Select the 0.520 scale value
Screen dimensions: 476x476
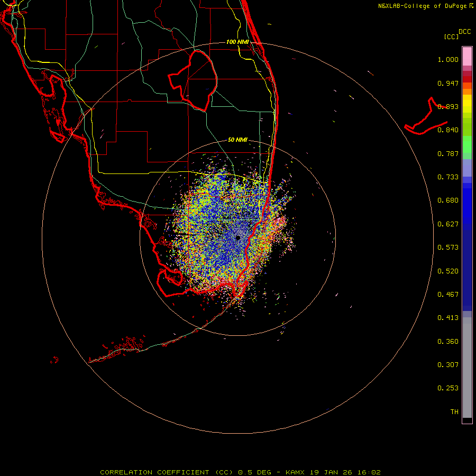(448, 271)
